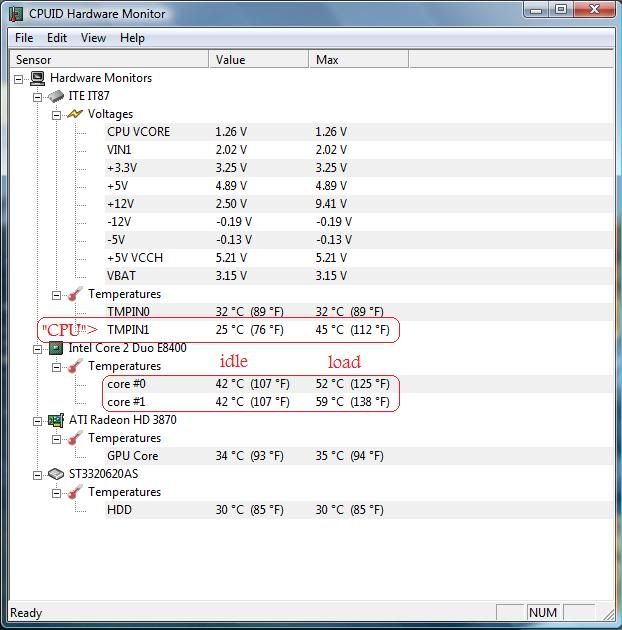Select the TMPIN1 temperature row
Screen dimensions: 622x630
tap(359, 330)
